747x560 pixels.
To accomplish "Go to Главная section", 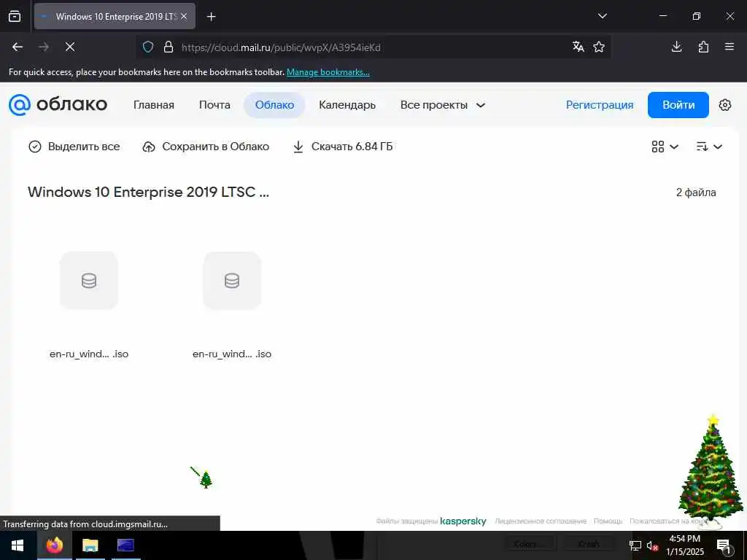I will (x=153, y=105).
